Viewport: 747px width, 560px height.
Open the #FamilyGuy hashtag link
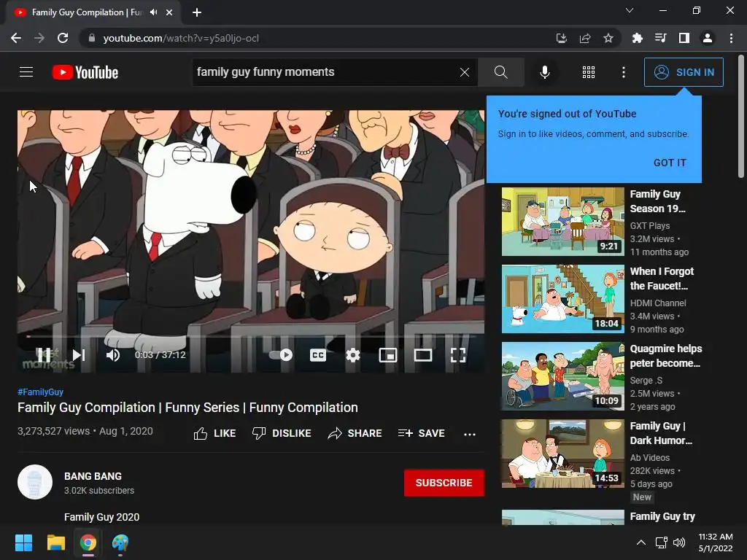pyautogui.click(x=41, y=392)
